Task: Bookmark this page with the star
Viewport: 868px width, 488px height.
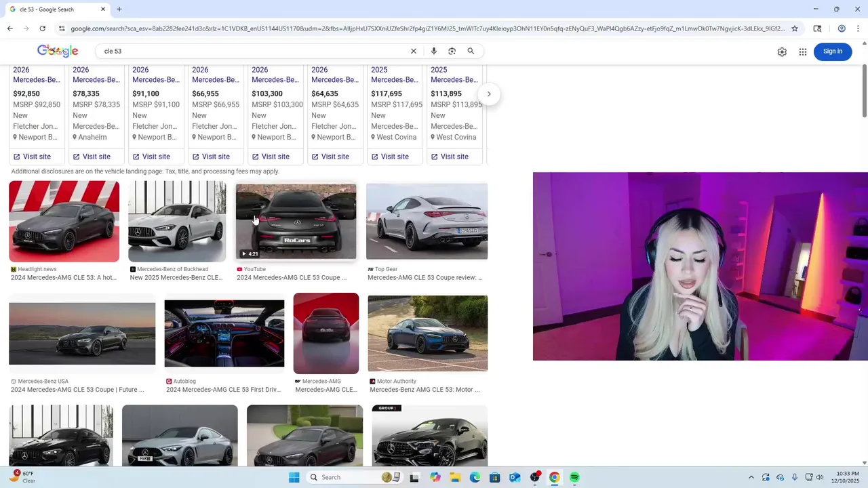Action: click(795, 28)
